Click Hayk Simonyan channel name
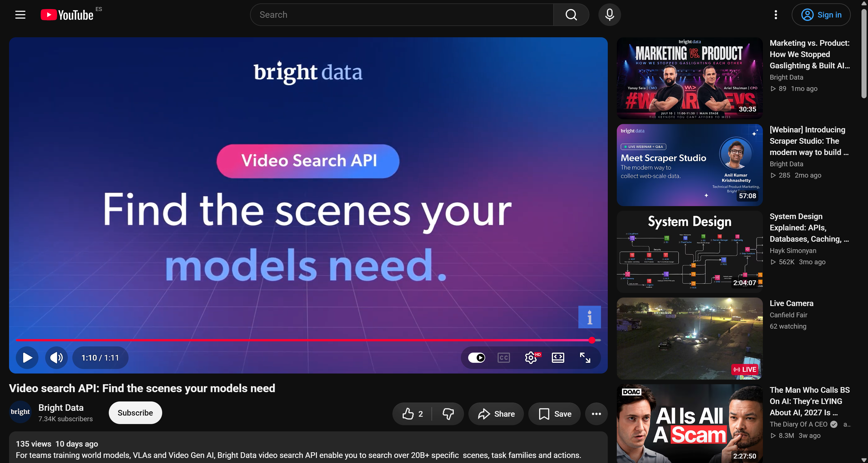Image resolution: width=868 pixels, height=463 pixels. tap(793, 250)
